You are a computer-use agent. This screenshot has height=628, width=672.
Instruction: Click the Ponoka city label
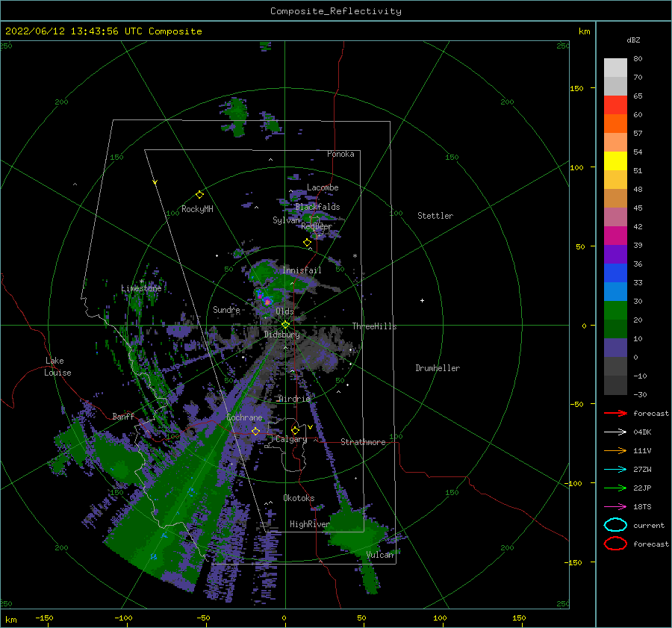340,154
